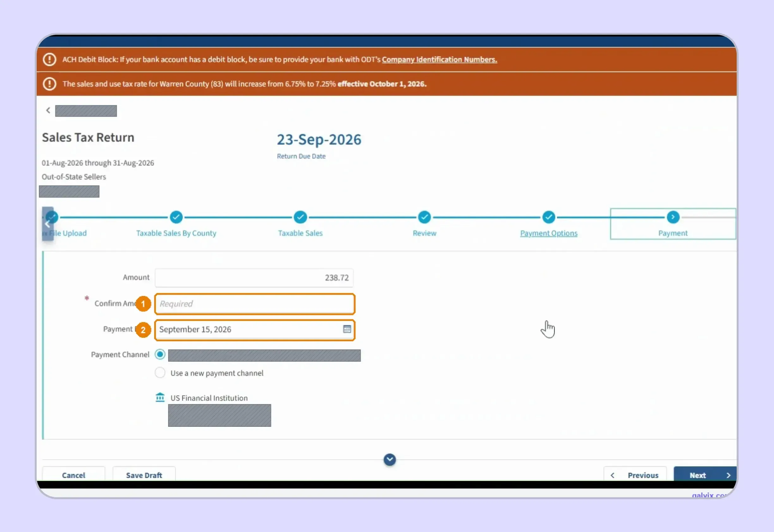Click the Warren County tax rate alert icon
This screenshot has height=532, width=774.
pyautogui.click(x=50, y=84)
